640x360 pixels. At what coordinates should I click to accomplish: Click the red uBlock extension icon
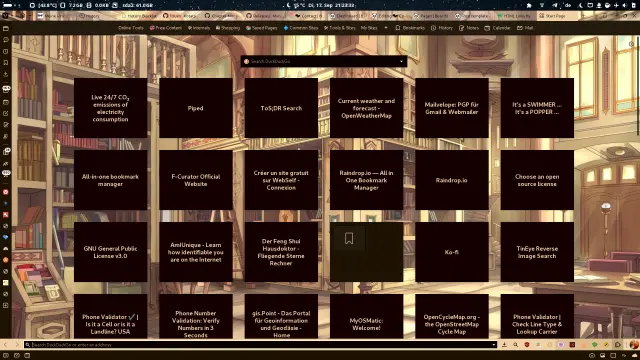click(527, 345)
